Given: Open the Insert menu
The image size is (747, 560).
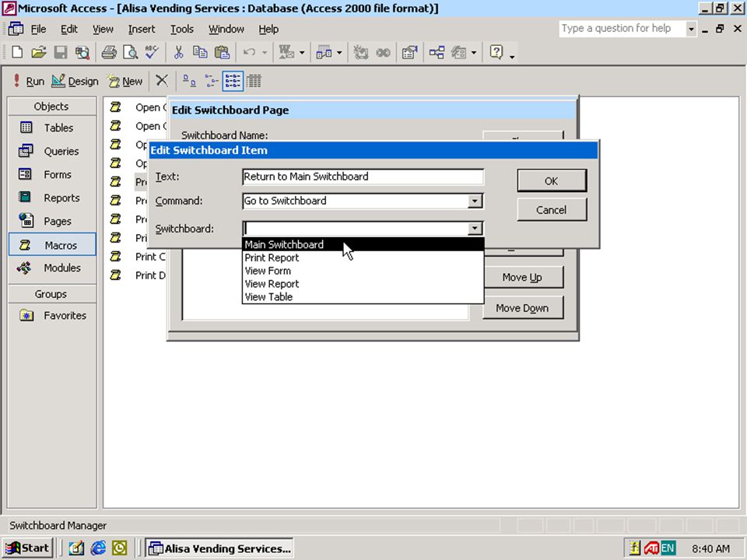Looking at the screenshot, I should [x=142, y=29].
